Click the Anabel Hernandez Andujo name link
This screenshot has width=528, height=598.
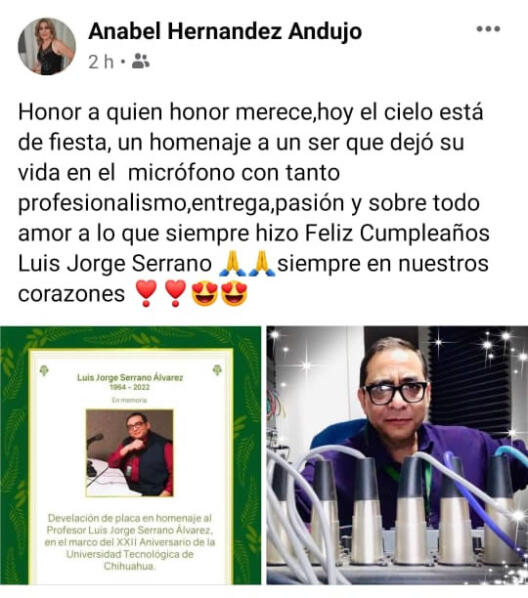click(x=225, y=31)
